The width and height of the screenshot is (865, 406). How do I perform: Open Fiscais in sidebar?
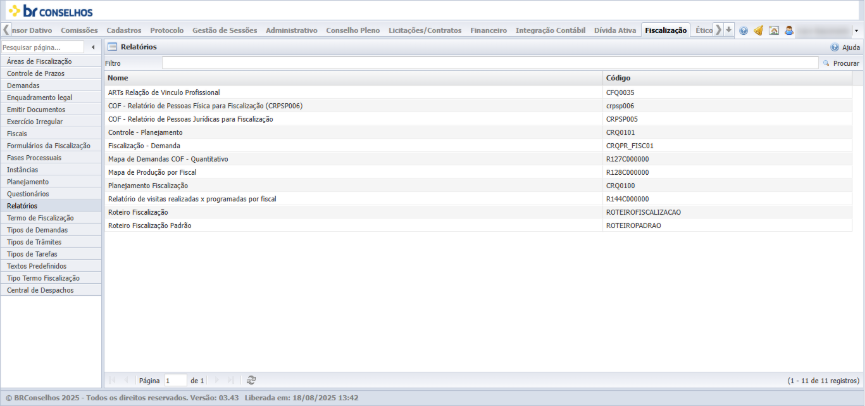51,133
